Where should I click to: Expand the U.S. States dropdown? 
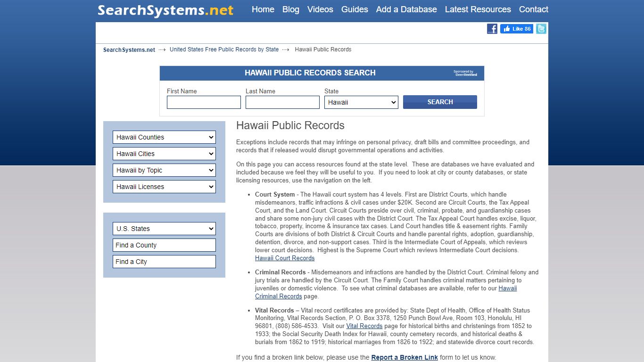pos(164,229)
